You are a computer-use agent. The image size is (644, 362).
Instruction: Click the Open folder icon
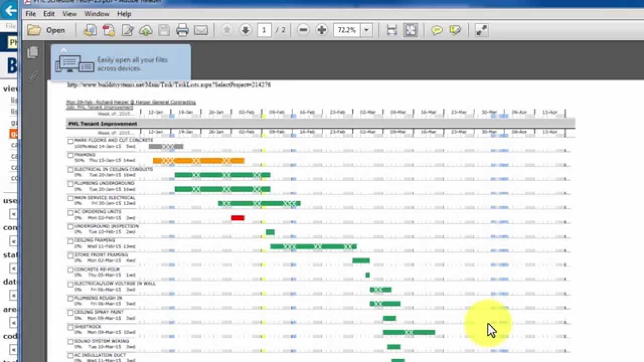click(x=34, y=30)
